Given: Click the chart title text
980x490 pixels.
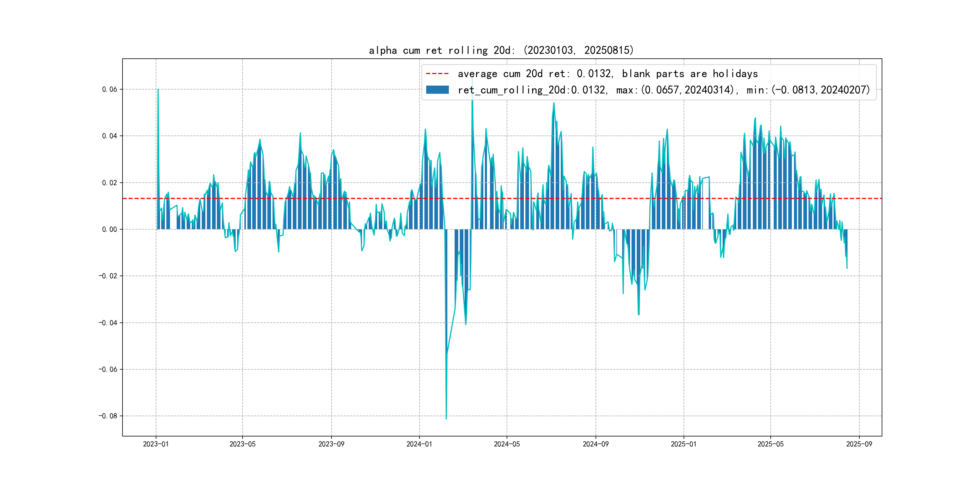Looking at the screenshot, I should (501, 50).
